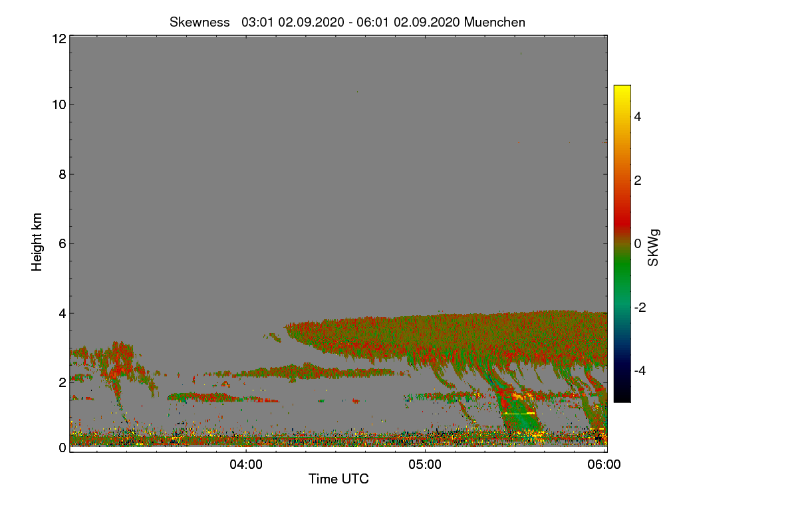Viewport: 798px width, 532px height.
Task: Click the 10 km height label
Action: pos(59,104)
